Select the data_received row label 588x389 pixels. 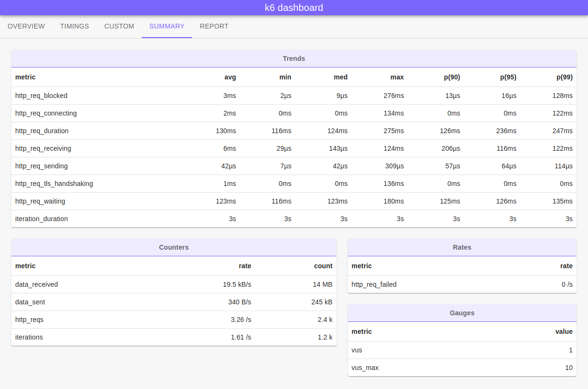pyautogui.click(x=37, y=284)
